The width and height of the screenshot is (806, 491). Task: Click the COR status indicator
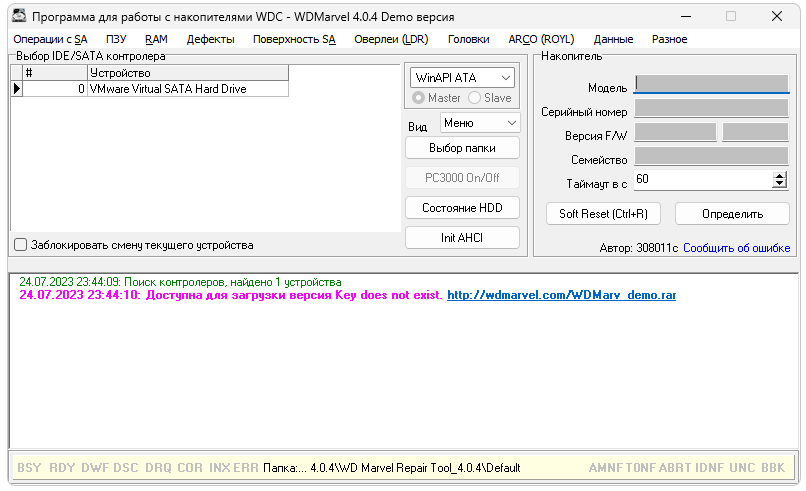[x=190, y=468]
